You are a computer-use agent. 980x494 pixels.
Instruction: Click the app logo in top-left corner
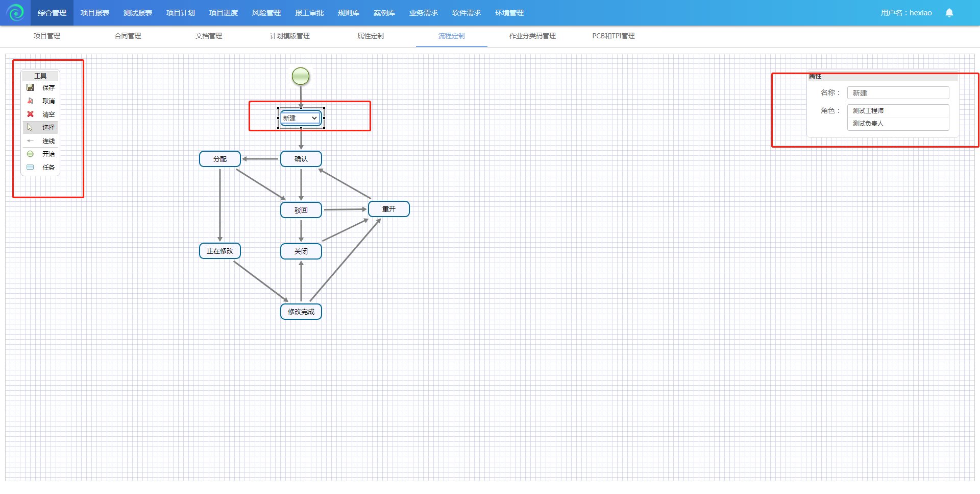[x=15, y=13]
